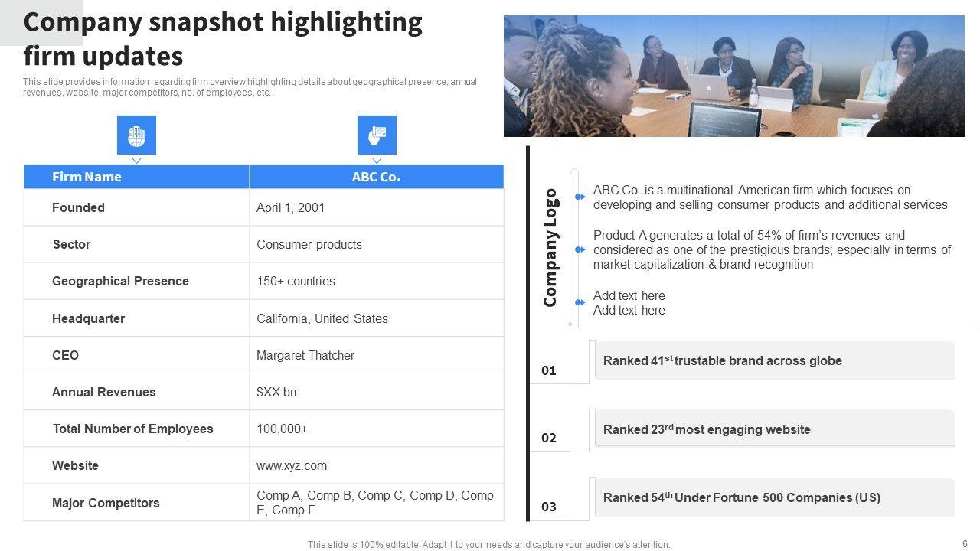
Task: Select the ABC Co. column header
Action: (x=376, y=177)
